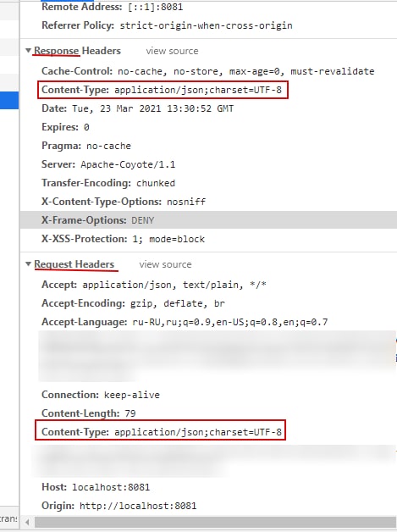Select the Cache-Control header row

click(208, 71)
